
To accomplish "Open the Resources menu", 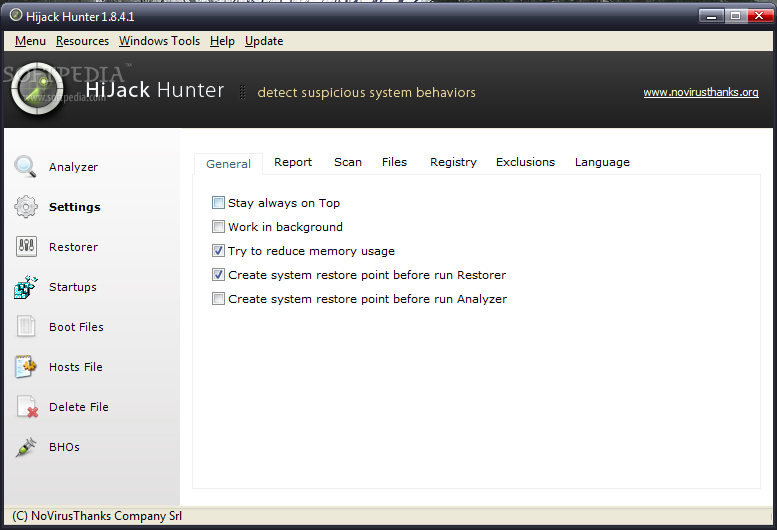I will 82,41.
